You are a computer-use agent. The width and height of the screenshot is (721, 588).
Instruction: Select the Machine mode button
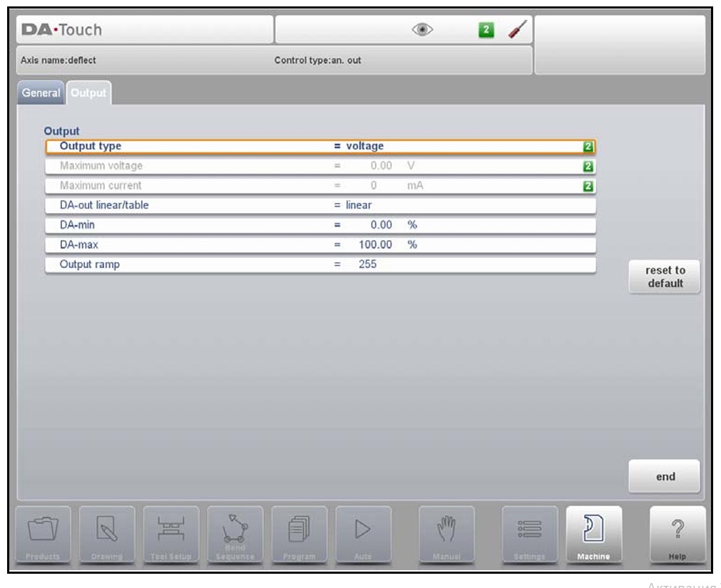coord(594,534)
